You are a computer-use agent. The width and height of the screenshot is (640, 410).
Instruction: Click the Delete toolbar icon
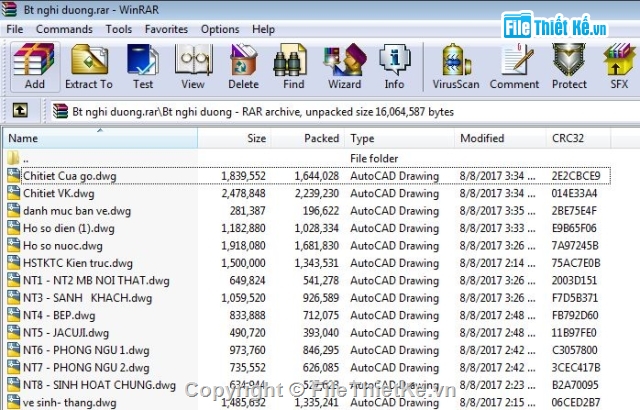click(x=243, y=66)
